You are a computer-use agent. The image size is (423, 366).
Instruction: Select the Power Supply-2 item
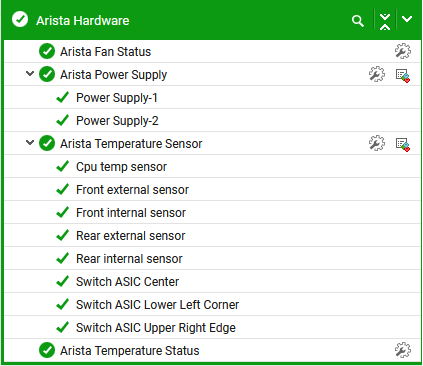click(x=213, y=121)
